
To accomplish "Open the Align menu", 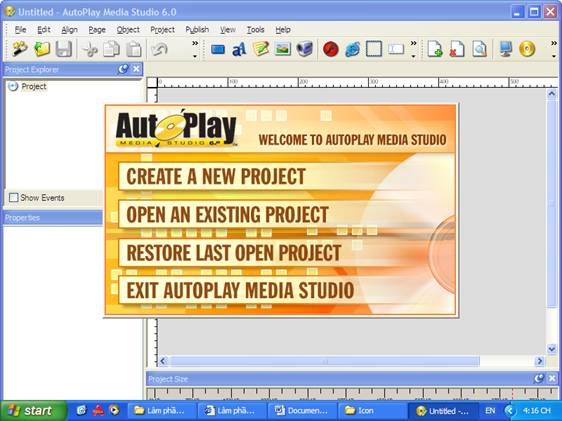I will pyautogui.click(x=70, y=30).
